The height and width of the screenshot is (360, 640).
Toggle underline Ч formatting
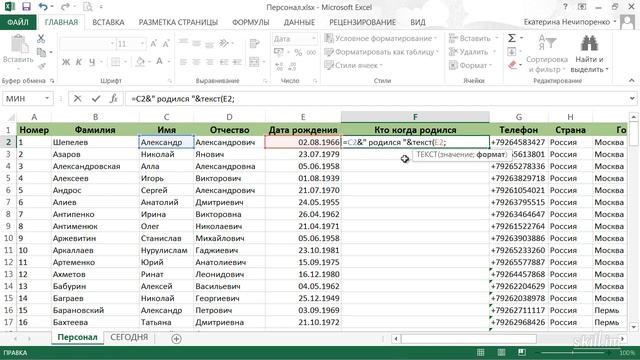tap(92, 62)
